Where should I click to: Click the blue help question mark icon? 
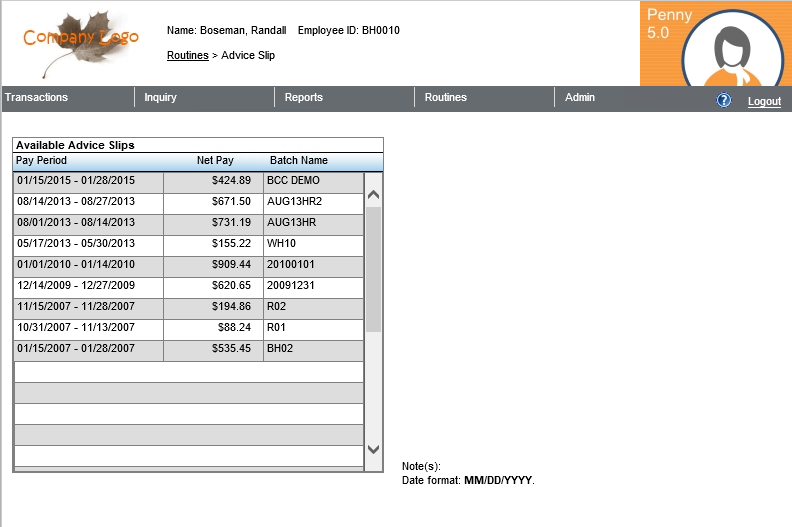[x=724, y=101]
